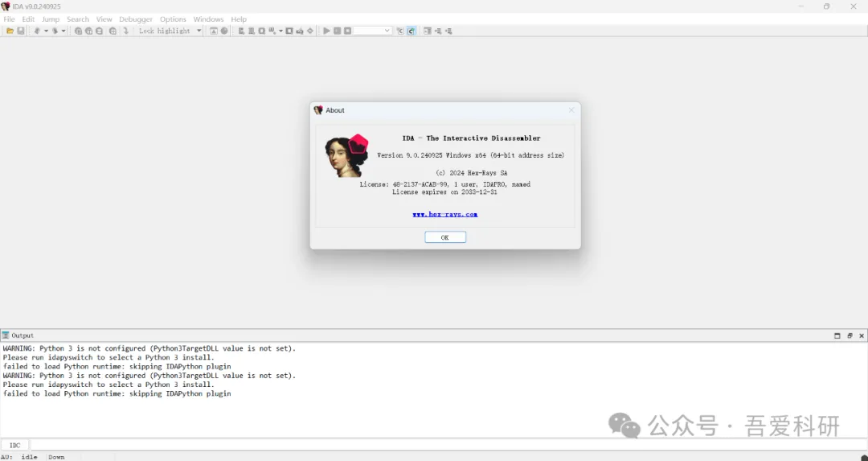Click the Save floppy disk icon
This screenshot has width=868, height=461.
point(20,31)
